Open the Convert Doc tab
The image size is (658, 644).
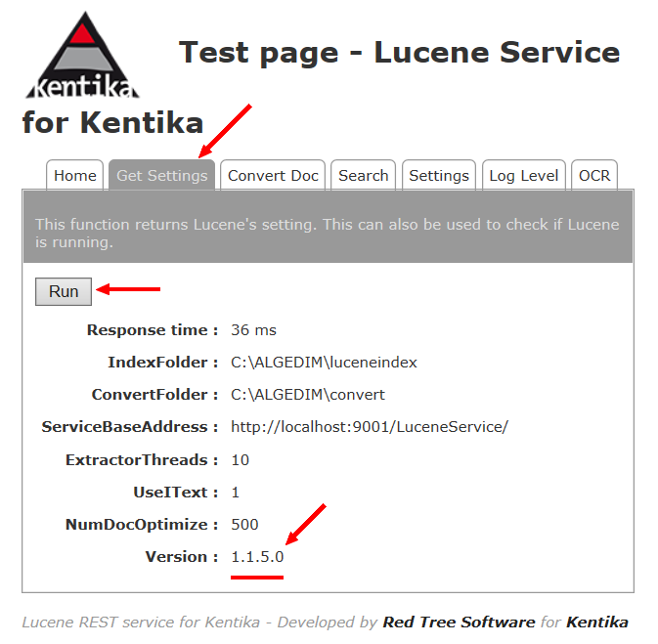(x=273, y=175)
